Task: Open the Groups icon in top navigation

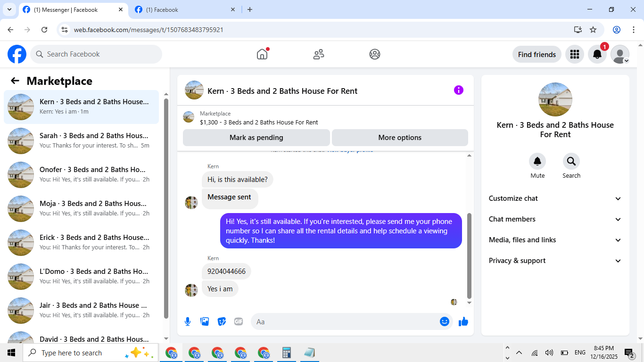Action: tap(375, 54)
